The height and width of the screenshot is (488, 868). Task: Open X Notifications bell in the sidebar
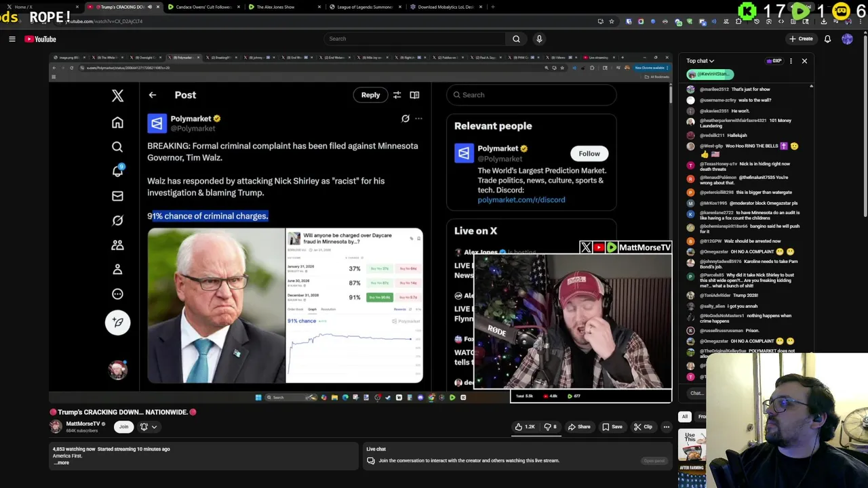[x=117, y=171]
